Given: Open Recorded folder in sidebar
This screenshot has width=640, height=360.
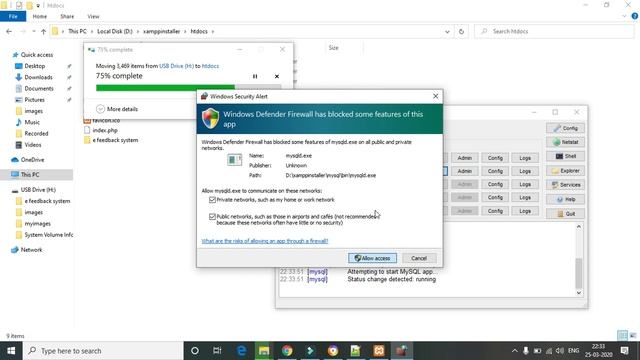Looking at the screenshot, I should click(x=36, y=133).
